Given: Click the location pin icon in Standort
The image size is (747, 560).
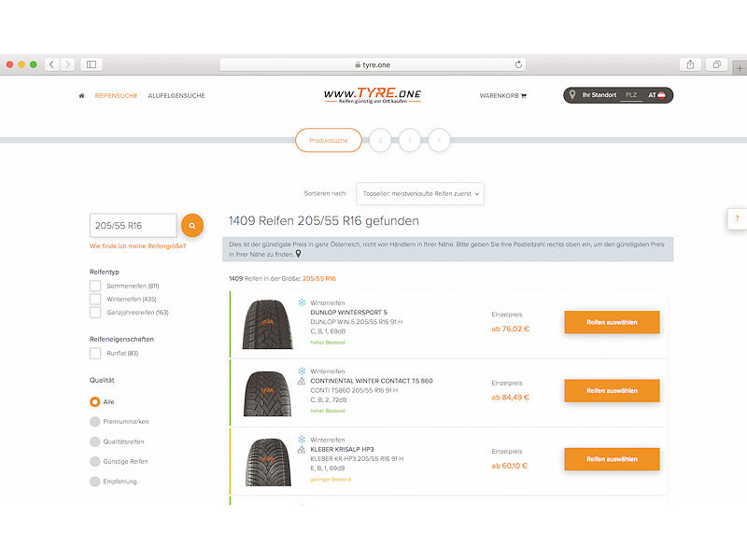Looking at the screenshot, I should 572,95.
